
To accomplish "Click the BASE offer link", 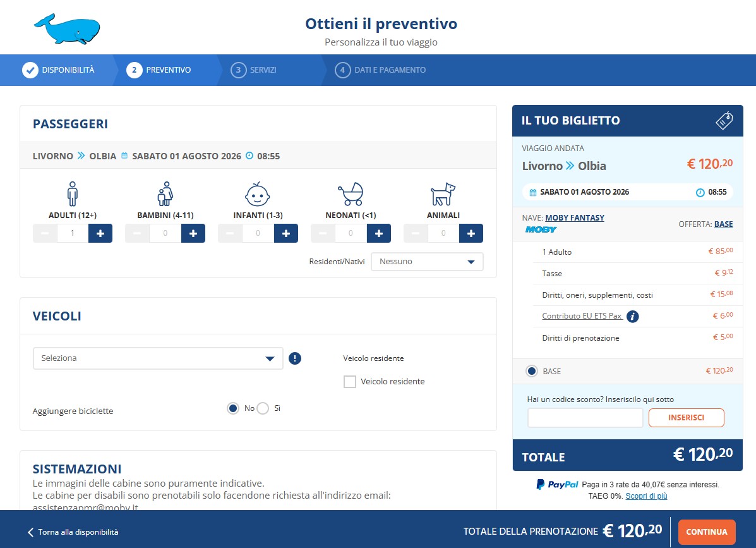I will click(x=723, y=224).
